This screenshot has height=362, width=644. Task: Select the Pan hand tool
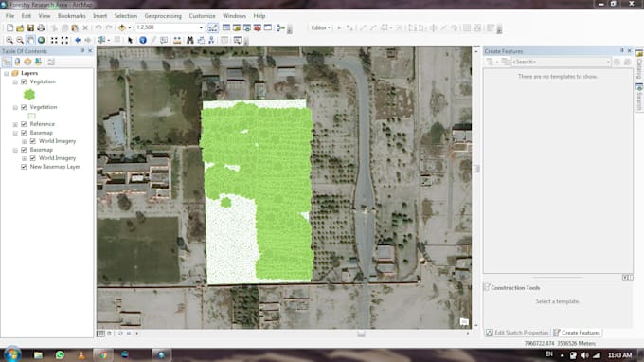pyautogui.click(x=30, y=40)
